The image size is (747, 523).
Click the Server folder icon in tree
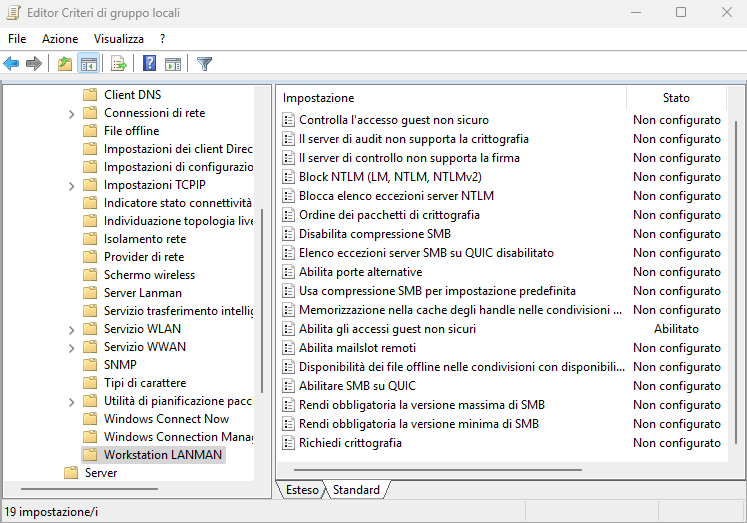(71, 473)
